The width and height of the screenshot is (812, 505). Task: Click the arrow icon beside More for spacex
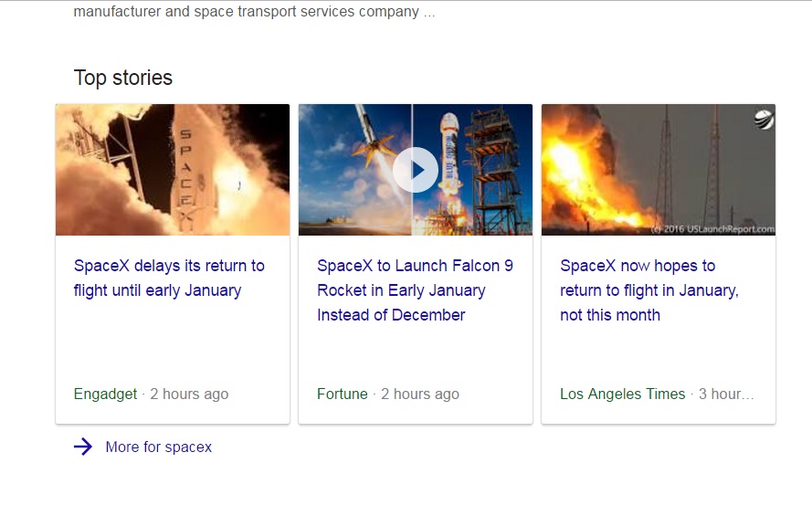point(83,447)
